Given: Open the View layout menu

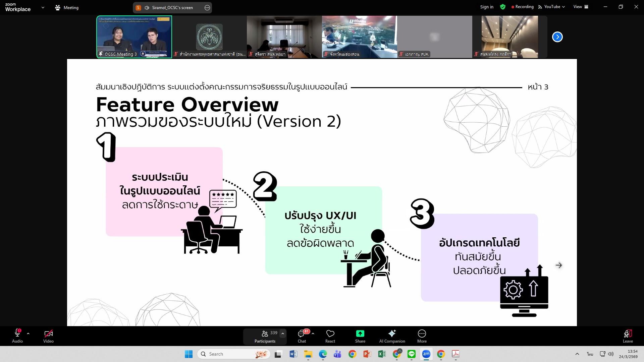Looking at the screenshot, I should pyautogui.click(x=581, y=7).
